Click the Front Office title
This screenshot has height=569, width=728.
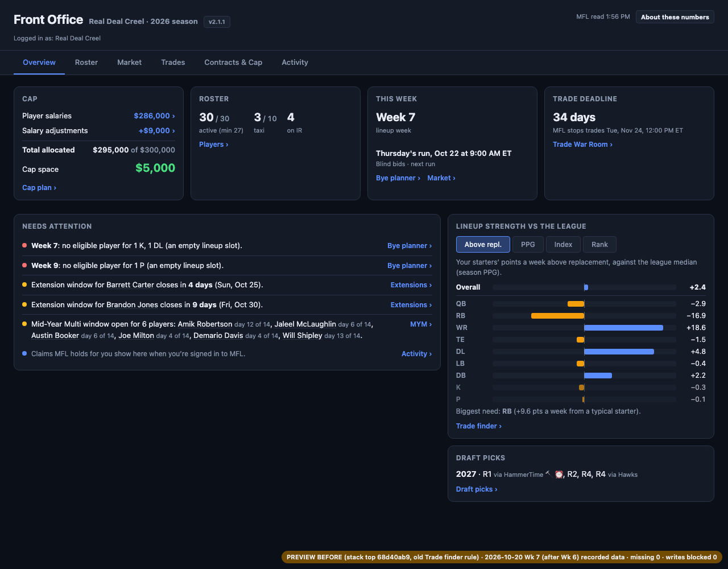[x=48, y=20]
